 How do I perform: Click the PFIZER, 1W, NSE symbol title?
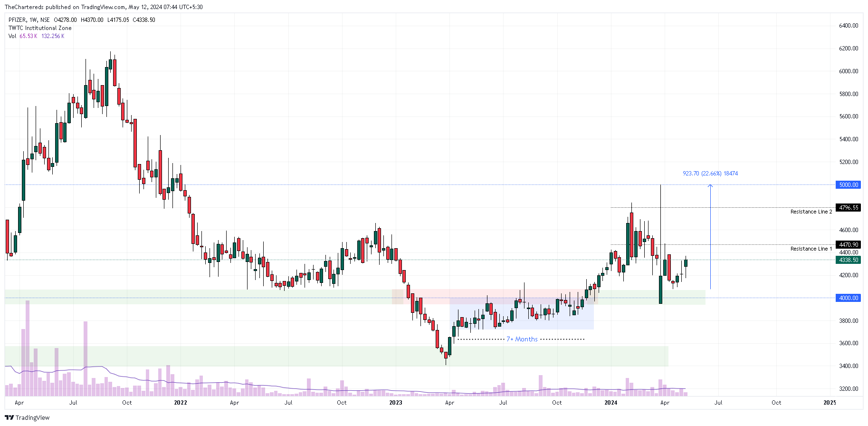29,20
